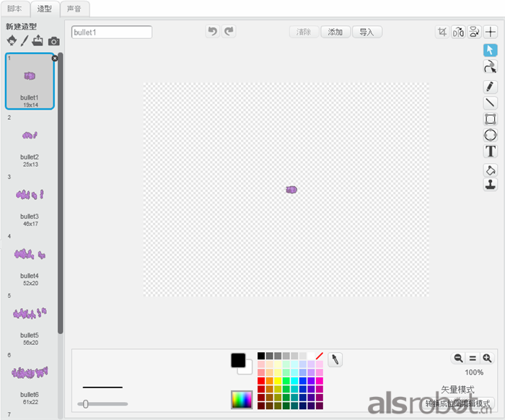This screenshot has width=505, height=420.
Task: Click convert to bitmap mode button
Action: point(457,403)
